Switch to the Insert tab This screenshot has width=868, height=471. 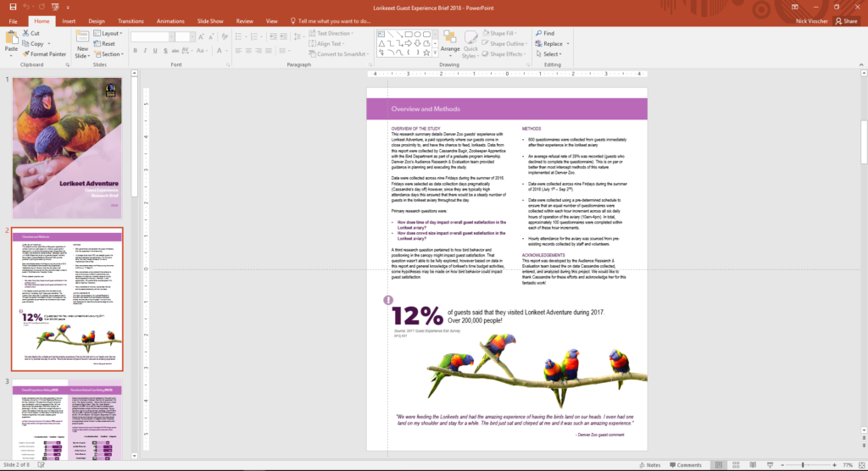(x=69, y=21)
